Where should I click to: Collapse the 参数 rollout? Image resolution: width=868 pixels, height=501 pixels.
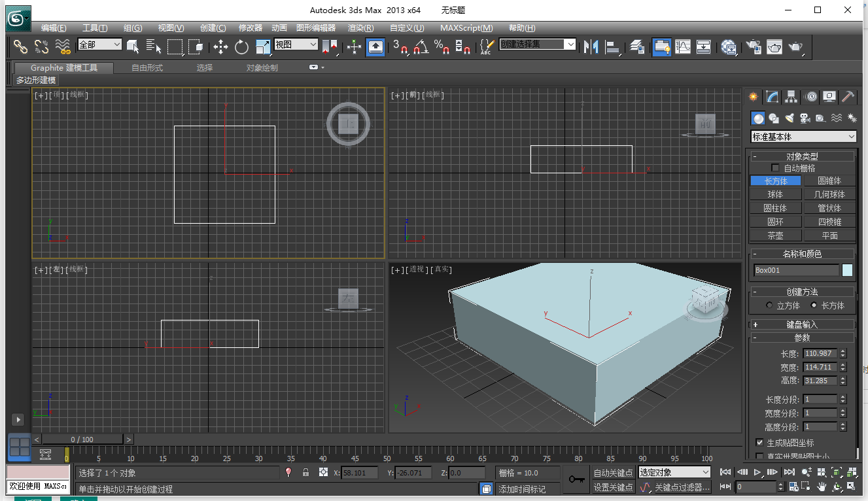tap(802, 338)
